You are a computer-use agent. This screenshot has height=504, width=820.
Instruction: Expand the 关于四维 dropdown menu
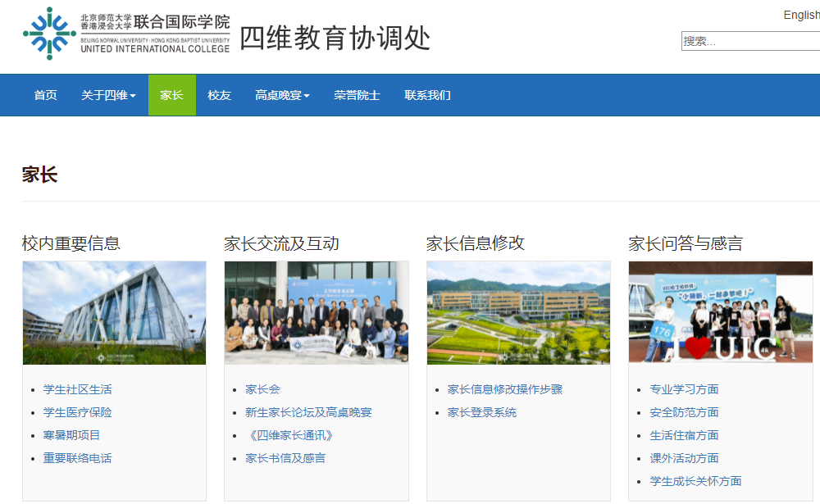(108, 95)
